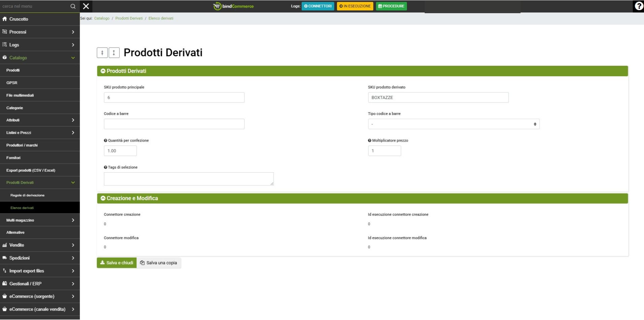Expand the Multi magazzino menu item
644x320 pixels.
pyautogui.click(x=40, y=220)
